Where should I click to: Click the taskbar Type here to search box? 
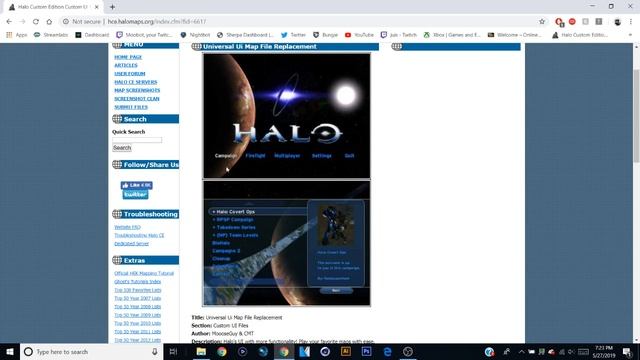point(91,351)
